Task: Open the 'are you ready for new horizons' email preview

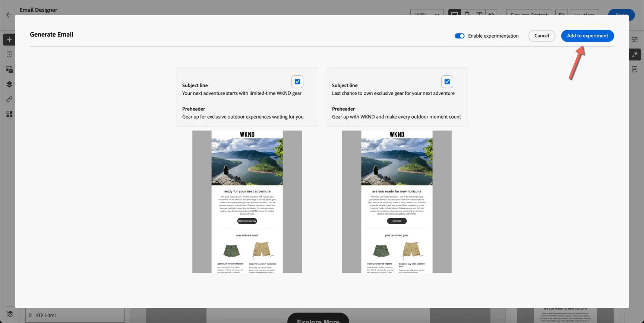Action: coord(397,202)
